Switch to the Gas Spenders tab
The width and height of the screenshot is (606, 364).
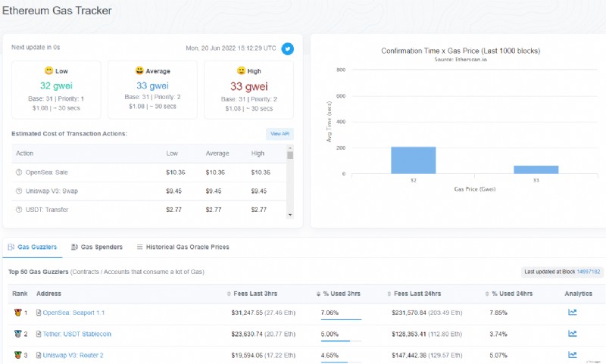[x=97, y=247]
